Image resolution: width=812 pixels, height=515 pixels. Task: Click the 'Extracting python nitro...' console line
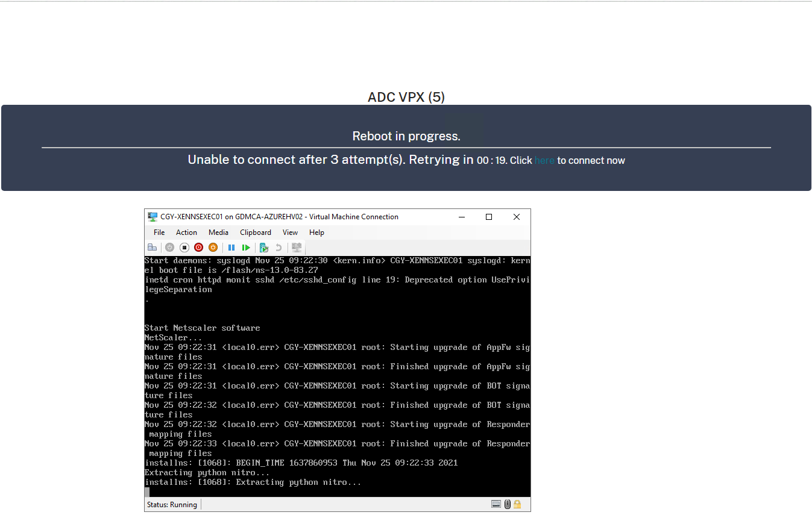pyautogui.click(x=207, y=473)
